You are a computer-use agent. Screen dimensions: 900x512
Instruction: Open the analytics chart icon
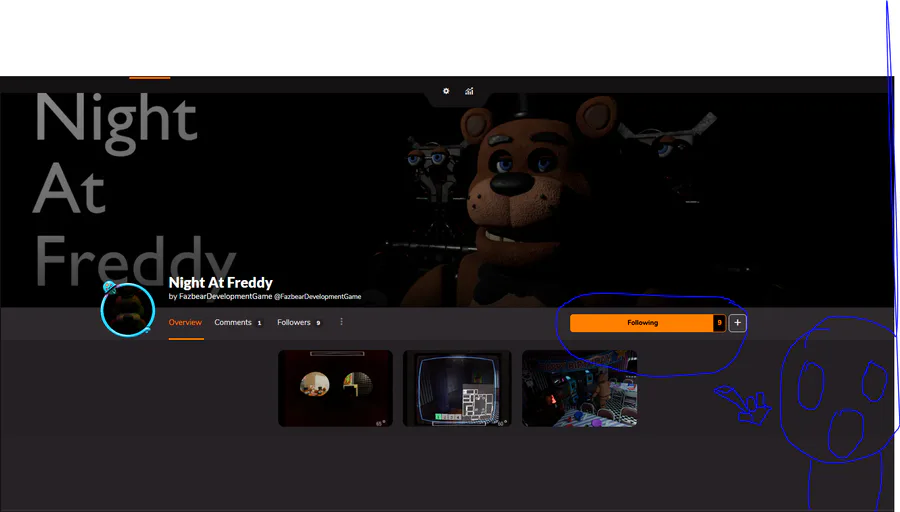(x=469, y=91)
